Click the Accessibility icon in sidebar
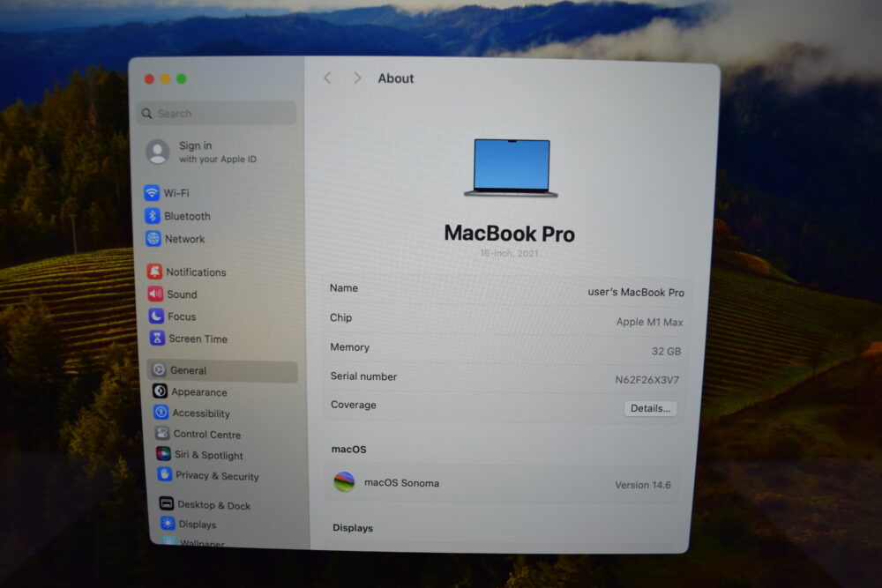882x588 pixels. point(161,412)
